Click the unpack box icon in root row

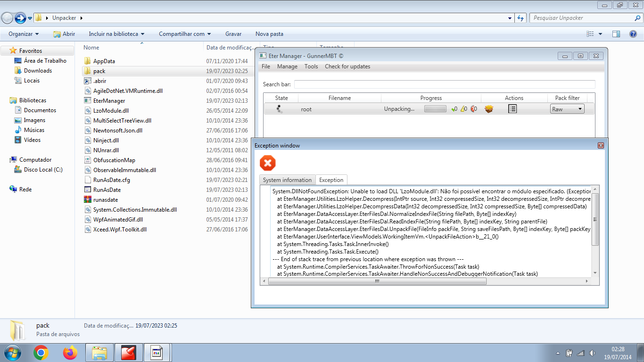coord(489,109)
